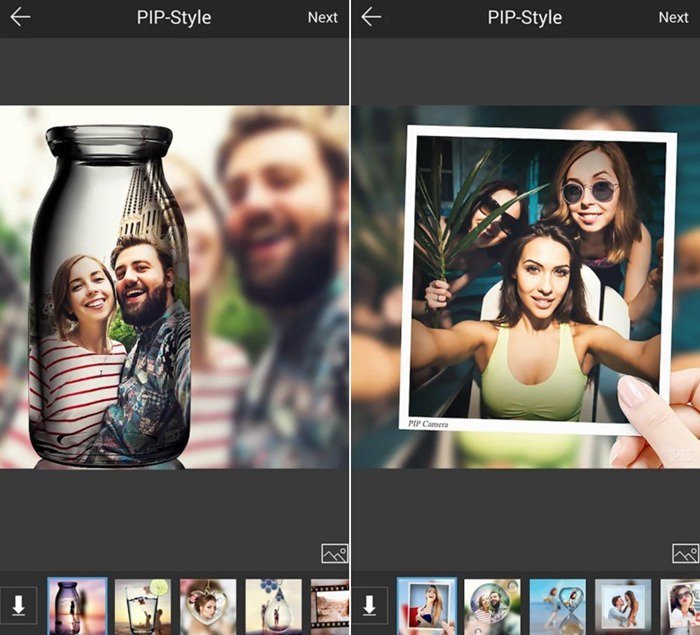Image resolution: width=700 pixels, height=635 pixels.
Task: Open gallery image picker on left screen
Action: click(334, 553)
